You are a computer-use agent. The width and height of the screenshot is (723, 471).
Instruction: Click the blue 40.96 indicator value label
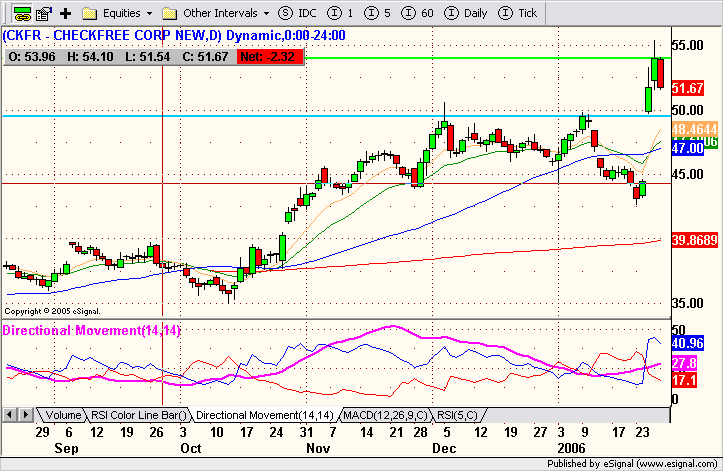coord(687,343)
